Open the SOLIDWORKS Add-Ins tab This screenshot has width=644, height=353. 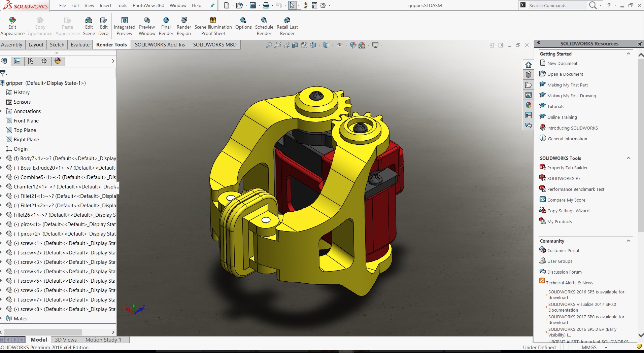(160, 45)
